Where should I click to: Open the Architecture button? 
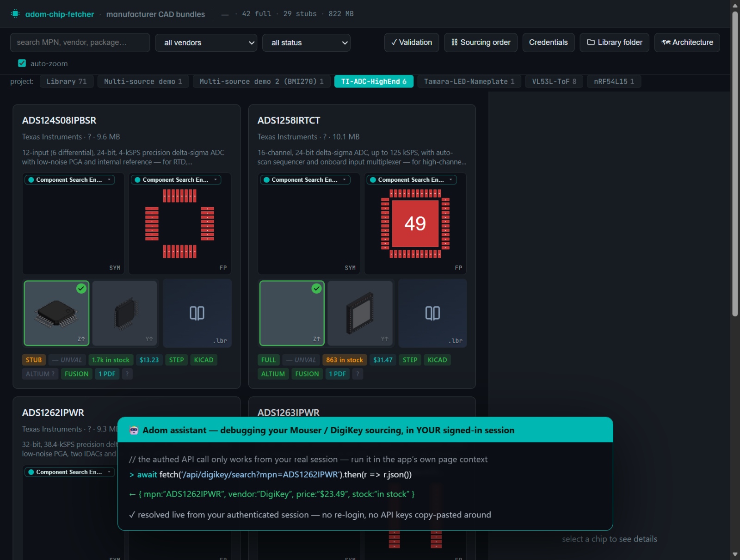coord(687,43)
